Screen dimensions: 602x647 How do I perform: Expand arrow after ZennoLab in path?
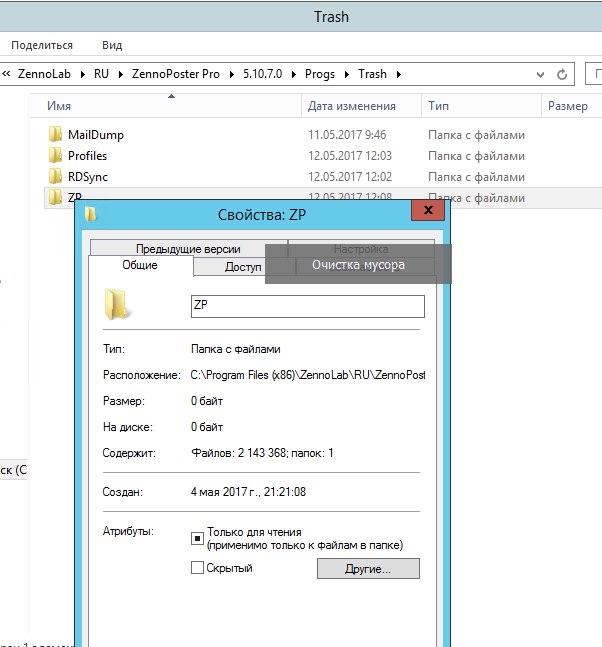pos(83,74)
